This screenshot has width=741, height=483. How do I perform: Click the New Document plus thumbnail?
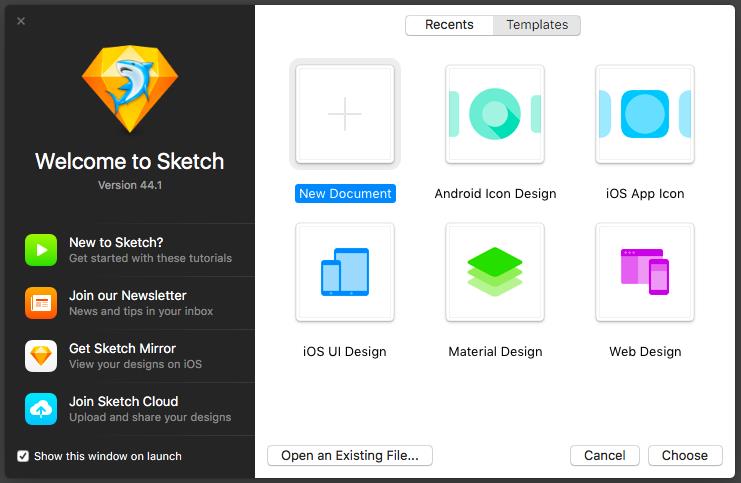click(345, 114)
